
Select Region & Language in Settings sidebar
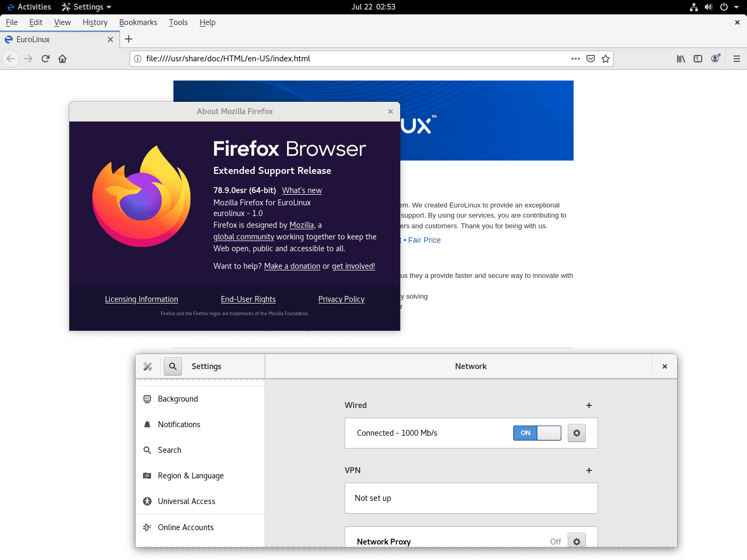[200, 476]
